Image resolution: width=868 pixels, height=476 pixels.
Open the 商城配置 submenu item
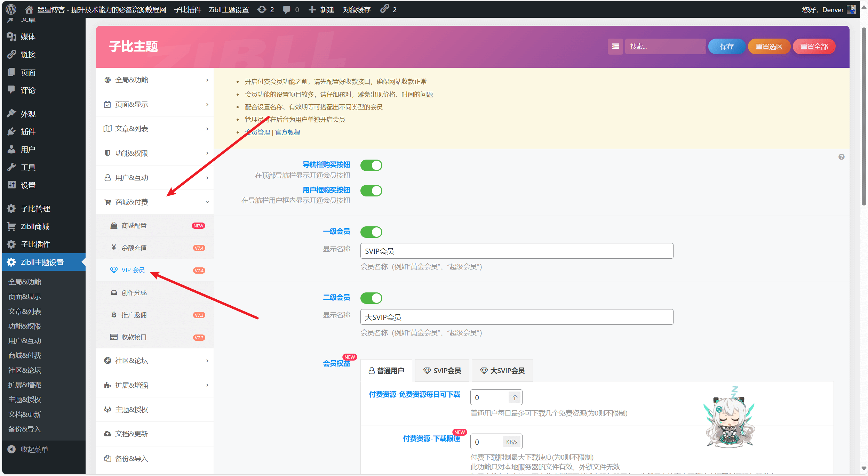point(155,226)
